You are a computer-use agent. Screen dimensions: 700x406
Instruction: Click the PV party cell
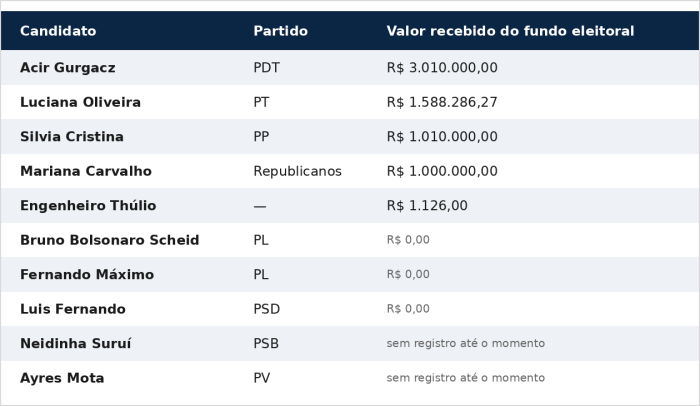(262, 378)
